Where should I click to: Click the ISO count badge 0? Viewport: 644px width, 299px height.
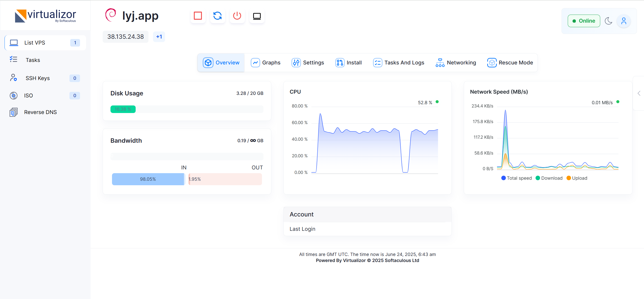click(x=75, y=96)
